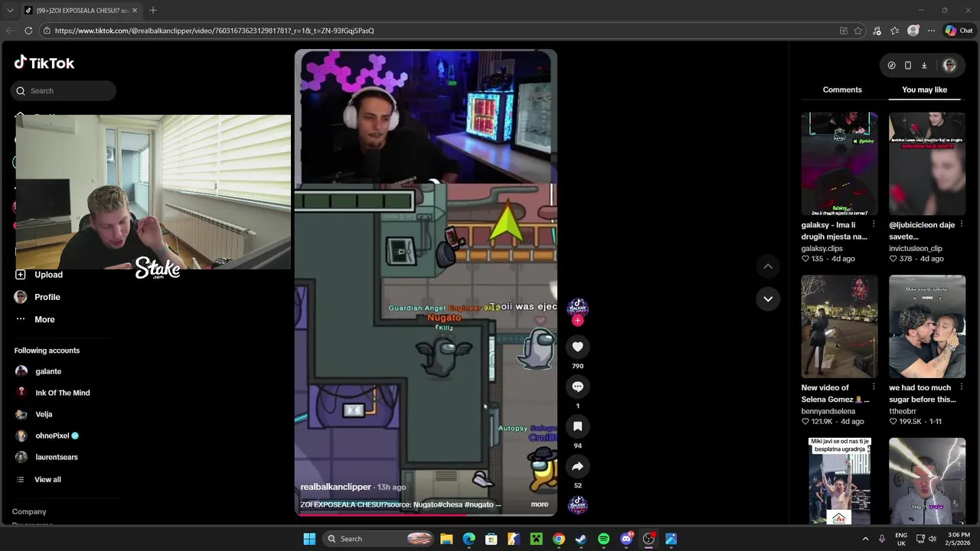Open more options for ljubicicleon video

pyautogui.click(x=962, y=225)
